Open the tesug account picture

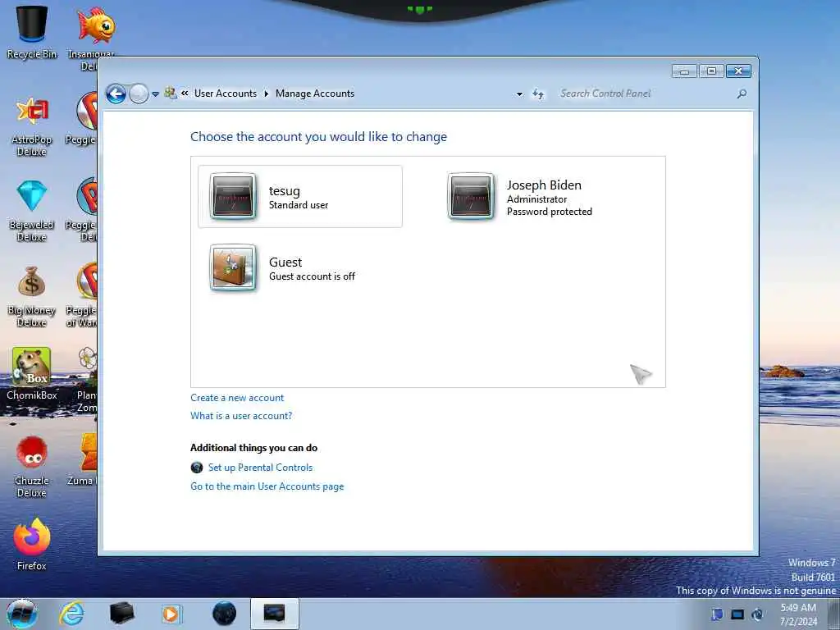[x=232, y=196]
